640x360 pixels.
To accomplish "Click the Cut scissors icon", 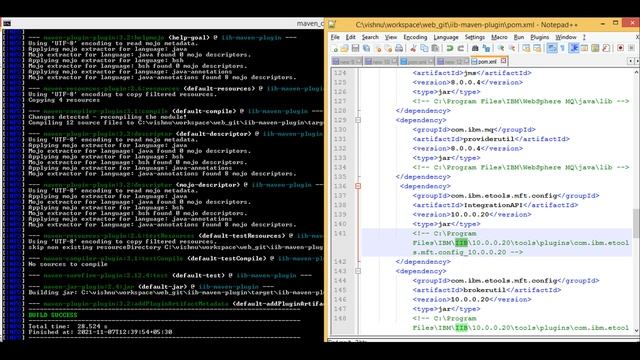I will 413,49.
